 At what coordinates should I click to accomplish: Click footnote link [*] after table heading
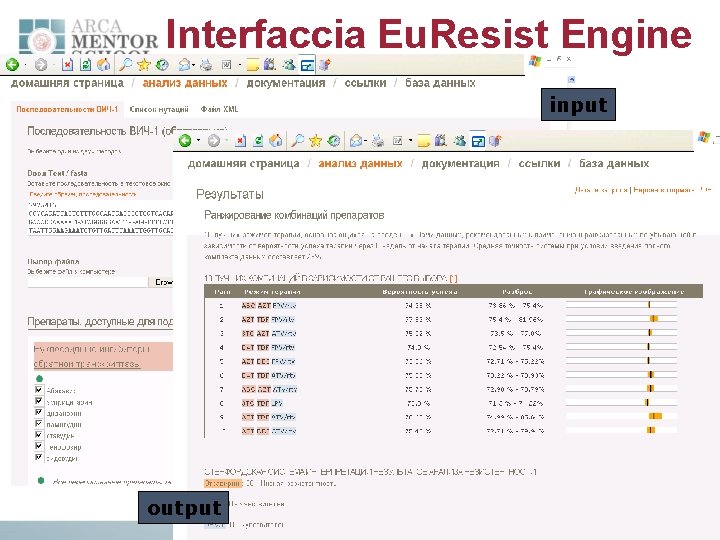point(453,278)
